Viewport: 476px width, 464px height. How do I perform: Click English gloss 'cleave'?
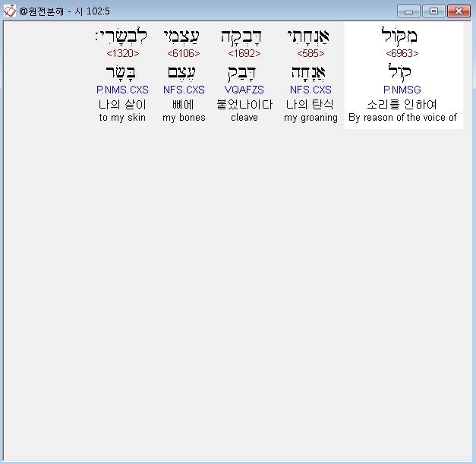(244, 117)
